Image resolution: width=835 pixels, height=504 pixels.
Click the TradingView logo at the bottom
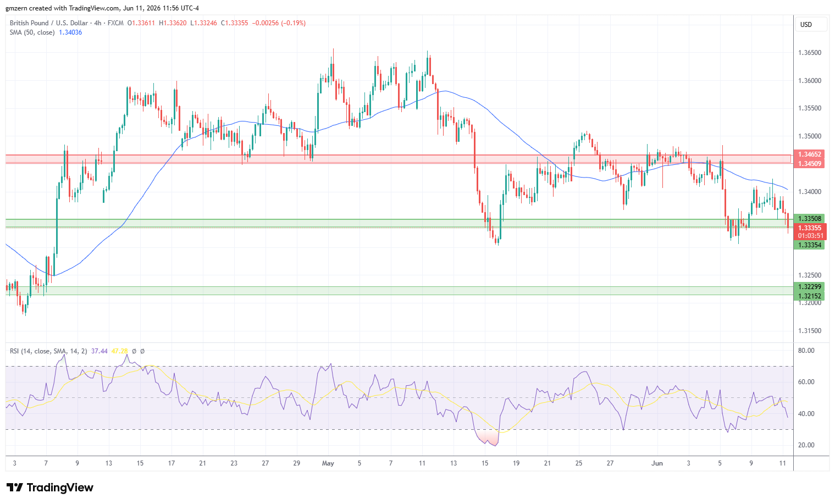[x=50, y=488]
